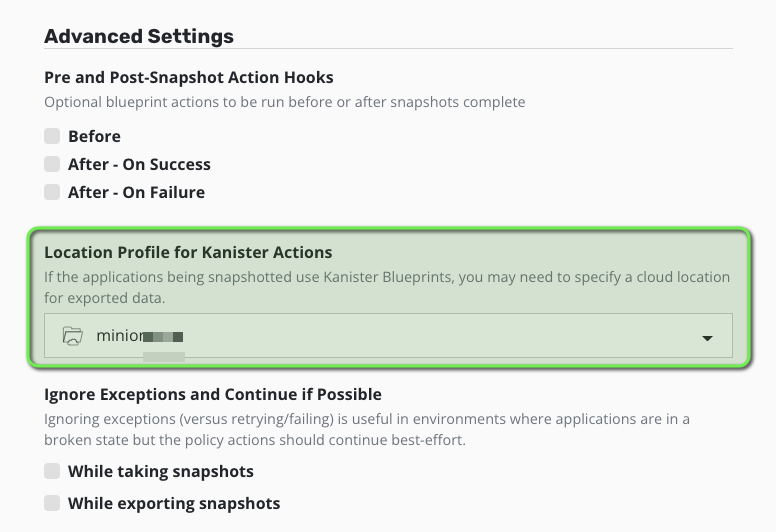This screenshot has width=776, height=532.
Task: Click the "Before" label text
Action: coord(94,136)
